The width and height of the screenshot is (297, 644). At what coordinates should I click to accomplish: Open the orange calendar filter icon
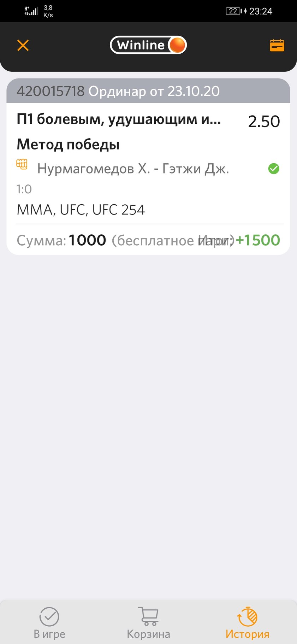[x=277, y=45]
